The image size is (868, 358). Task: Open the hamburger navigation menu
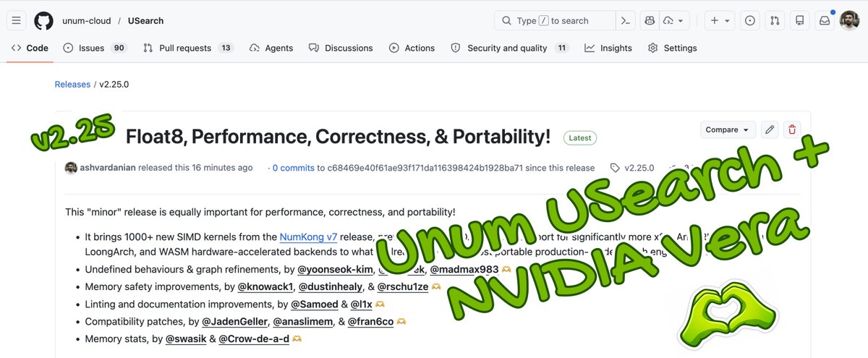pos(17,20)
